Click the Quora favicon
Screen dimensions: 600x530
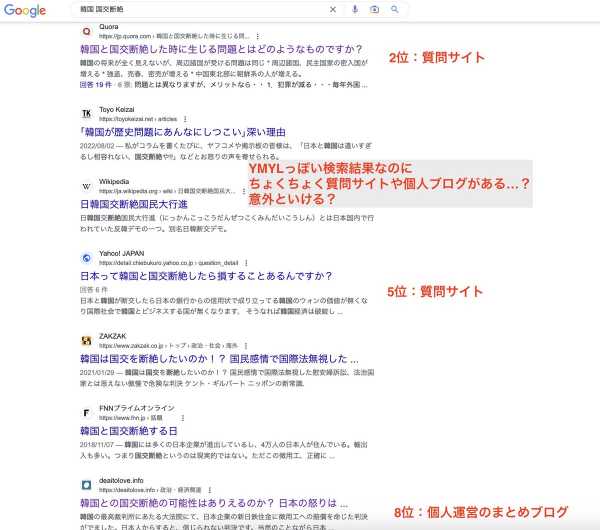coord(87,31)
